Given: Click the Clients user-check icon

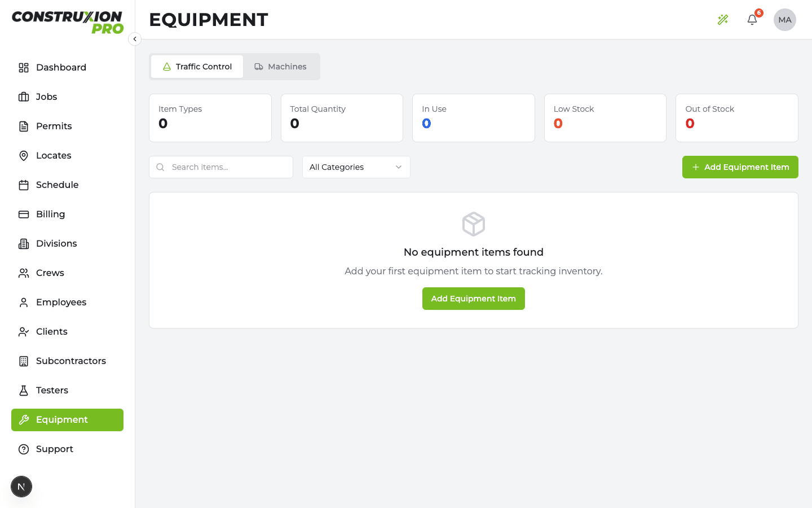Looking at the screenshot, I should pyautogui.click(x=24, y=332).
